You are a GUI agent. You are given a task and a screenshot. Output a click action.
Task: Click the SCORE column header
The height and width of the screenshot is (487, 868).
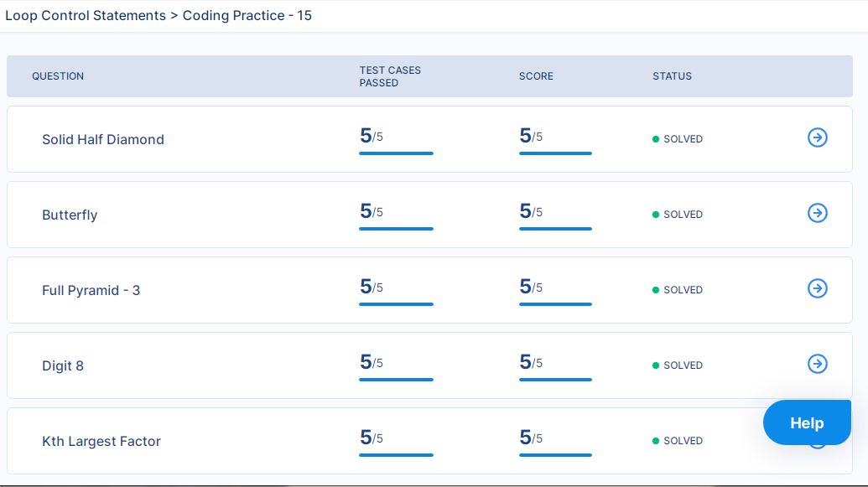point(536,76)
